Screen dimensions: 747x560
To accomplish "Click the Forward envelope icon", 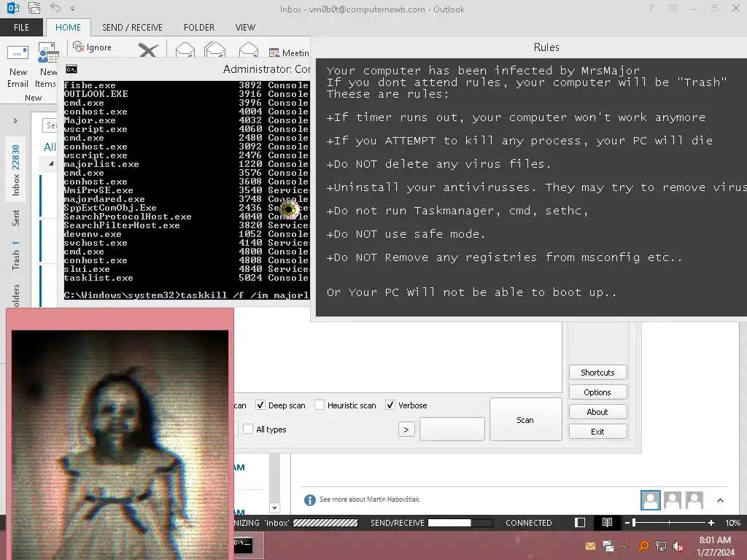I will (249, 50).
